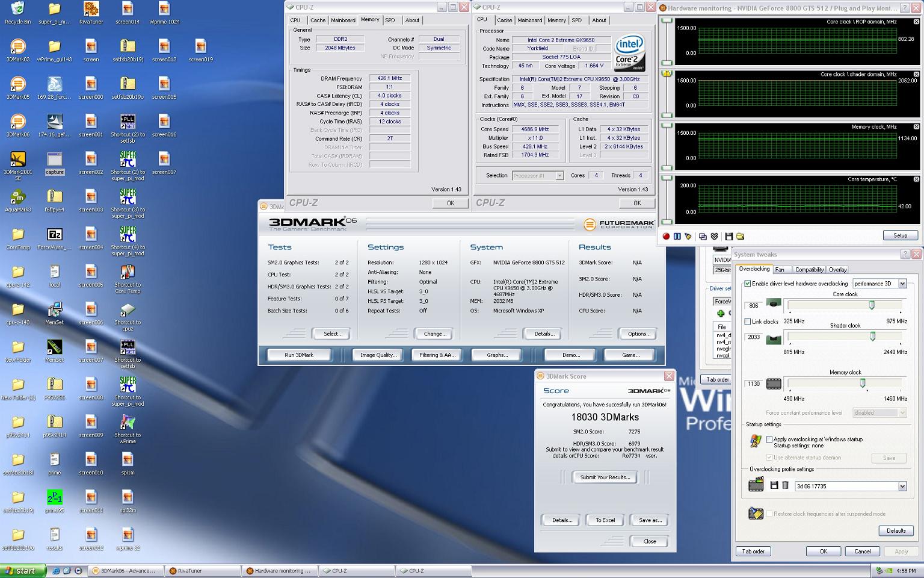The image size is (924, 578).
Task: Hide the Core clock shader domain graph
Action: tap(916, 74)
